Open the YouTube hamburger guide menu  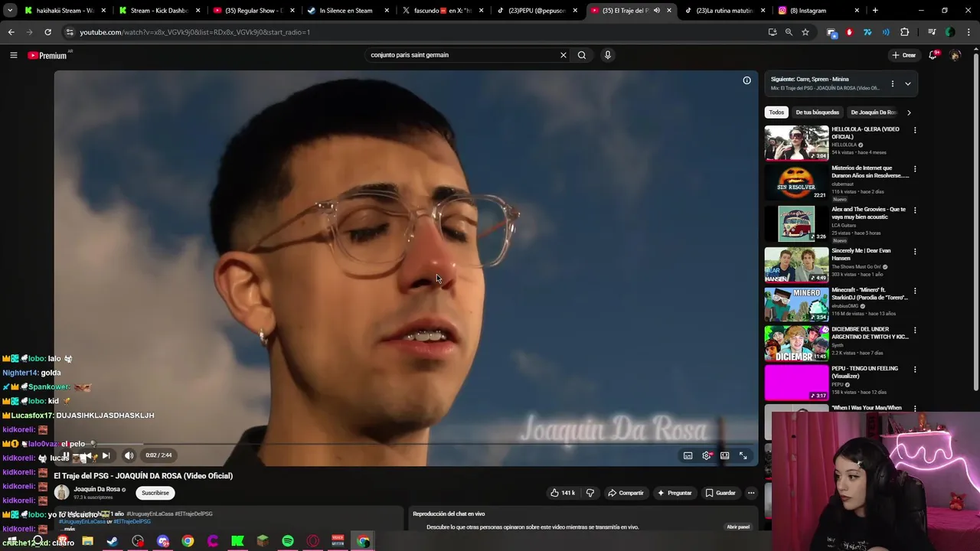13,55
